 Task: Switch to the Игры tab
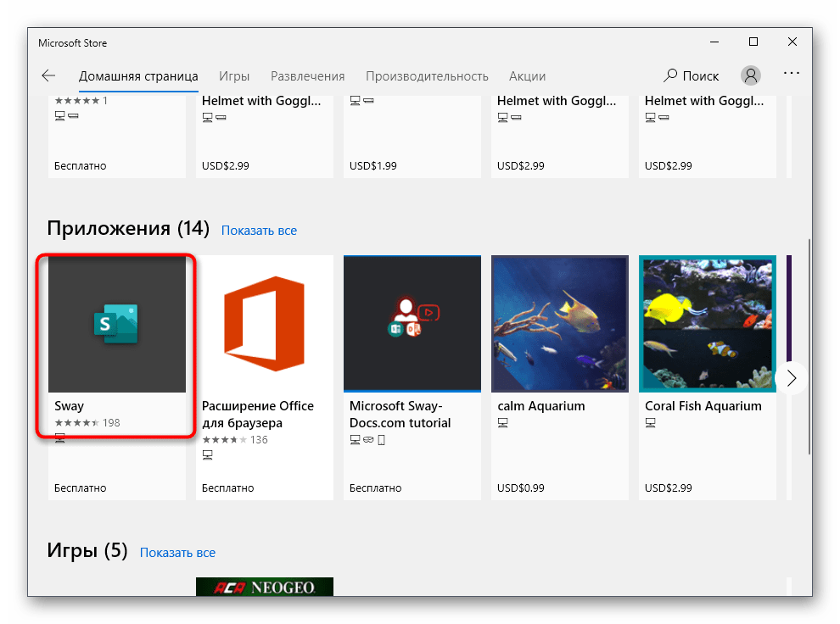234,76
